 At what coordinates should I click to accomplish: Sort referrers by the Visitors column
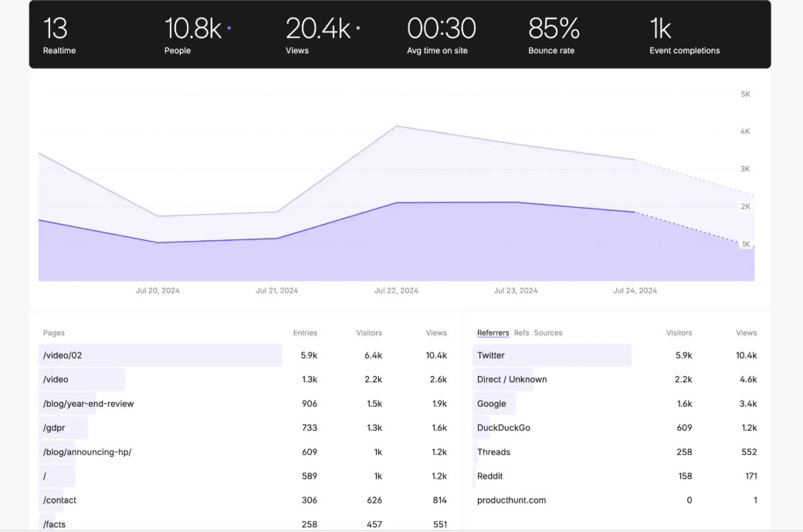pos(679,333)
